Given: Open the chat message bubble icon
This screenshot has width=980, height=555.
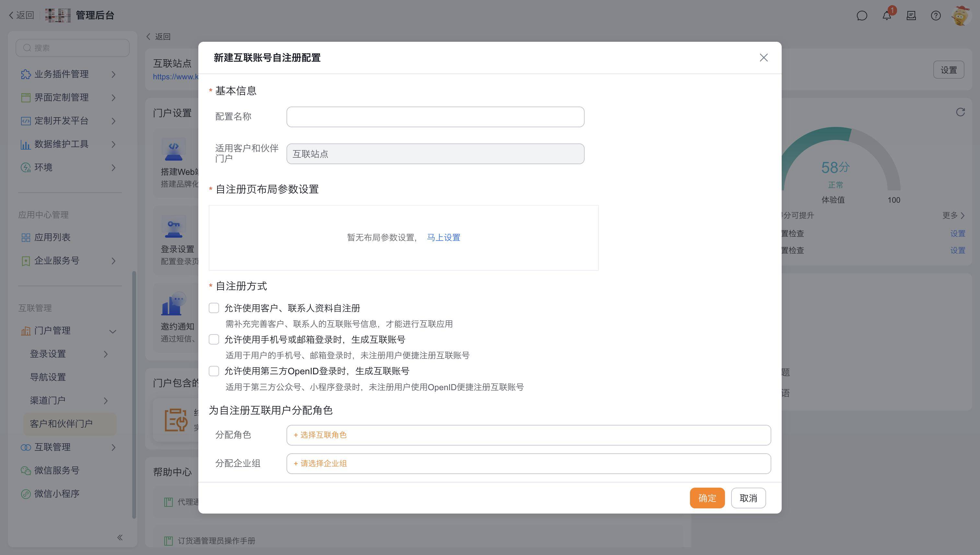Looking at the screenshot, I should pos(862,16).
